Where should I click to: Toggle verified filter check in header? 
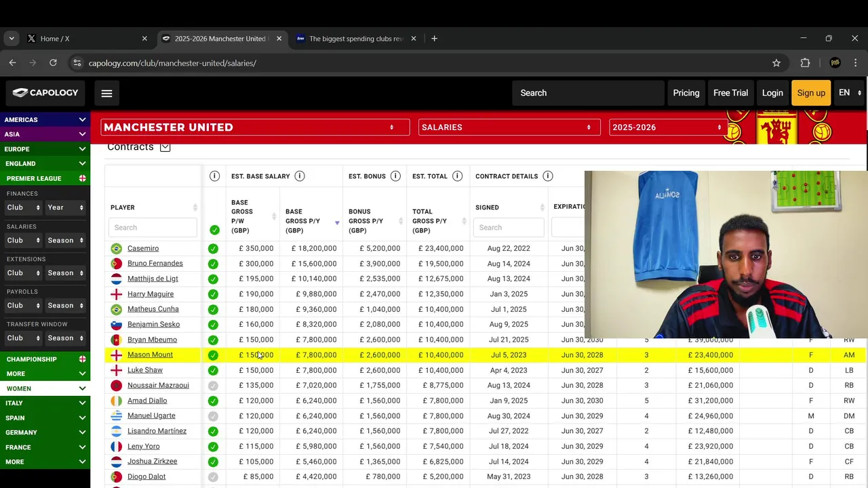[215, 230]
